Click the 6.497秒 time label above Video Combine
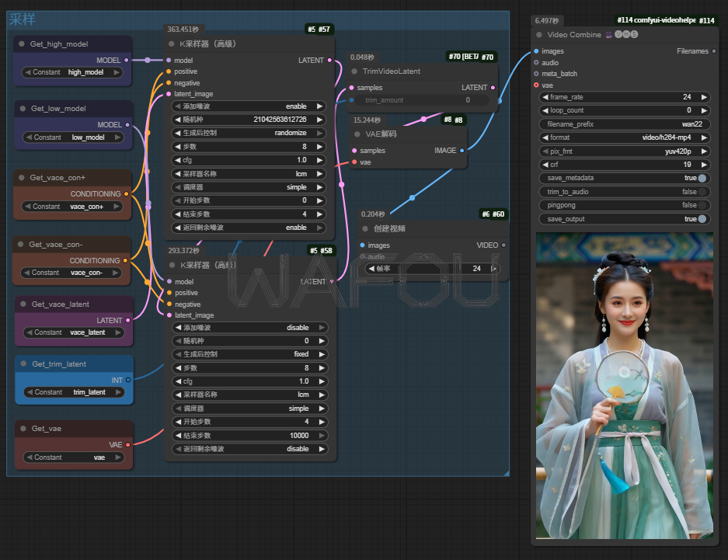Image resolution: width=728 pixels, height=560 pixels. pos(547,21)
